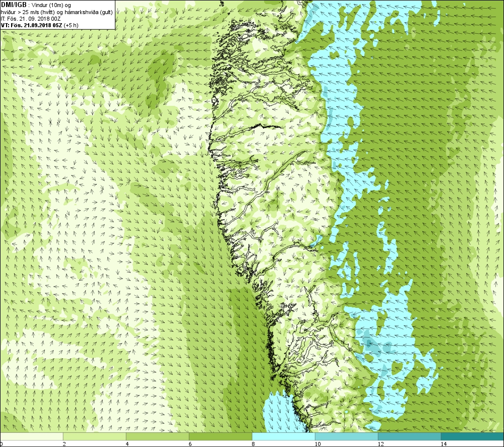The image size is (504, 447).
Task: Click the '8' label under the color scale
Action: click(x=254, y=444)
